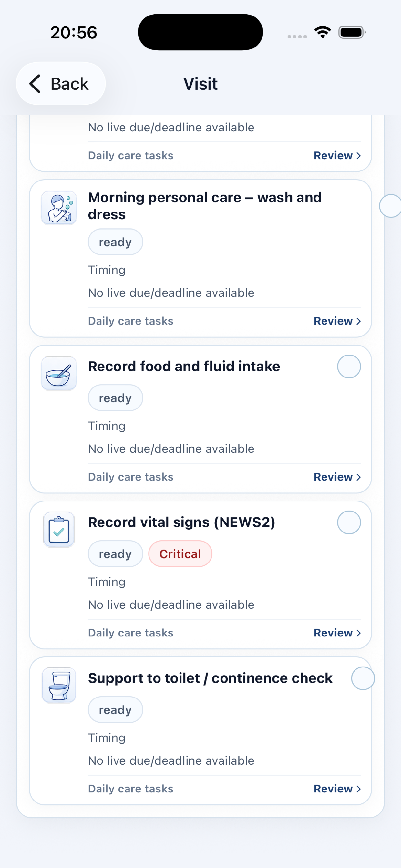Select Record vital signs (NEWS2) title
Screen dimensions: 401x868
pyautogui.click(x=182, y=522)
